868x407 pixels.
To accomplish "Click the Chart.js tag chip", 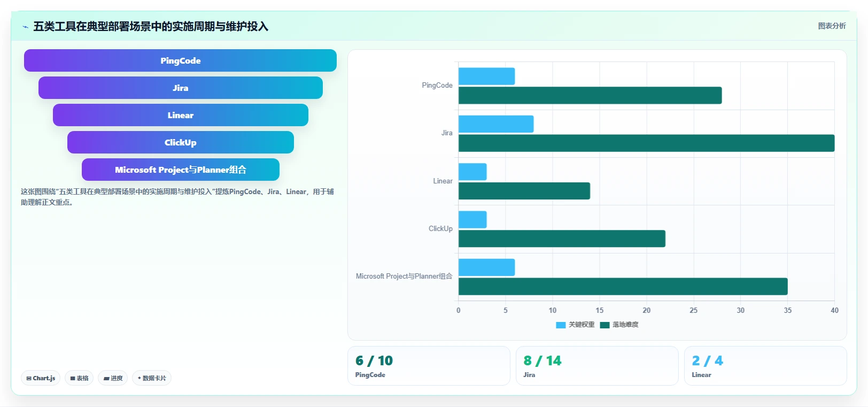I will pos(41,378).
